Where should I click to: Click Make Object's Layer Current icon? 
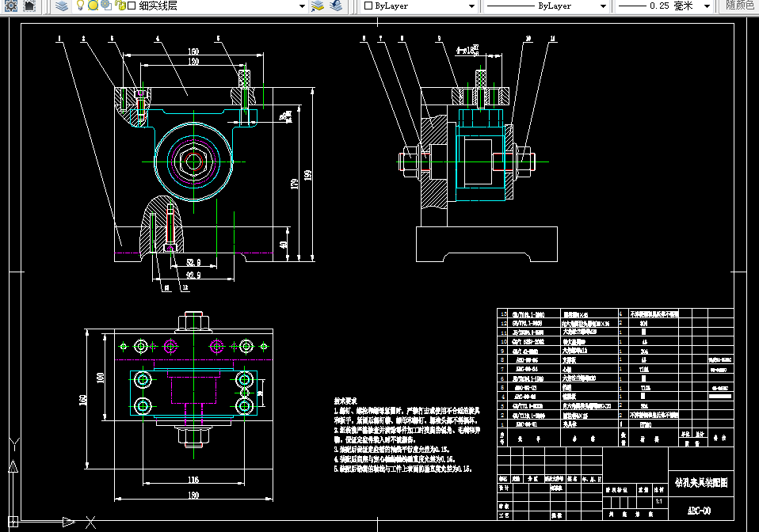point(318,6)
